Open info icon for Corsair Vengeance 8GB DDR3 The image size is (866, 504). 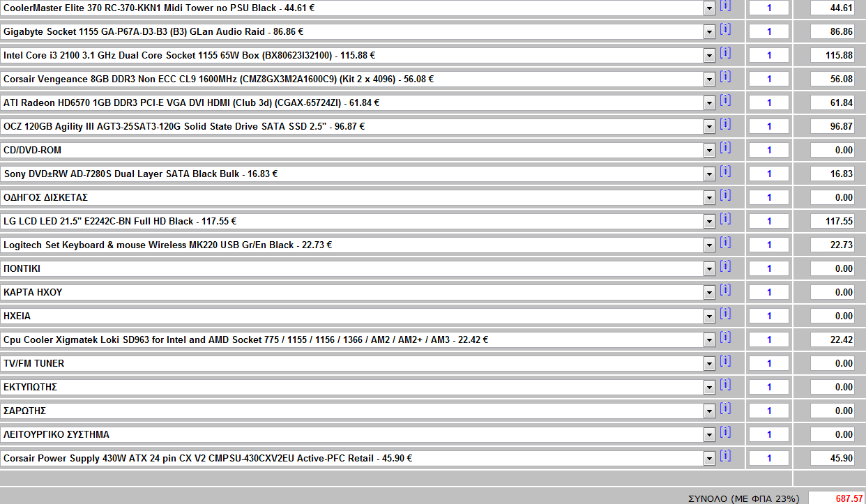[725, 77]
